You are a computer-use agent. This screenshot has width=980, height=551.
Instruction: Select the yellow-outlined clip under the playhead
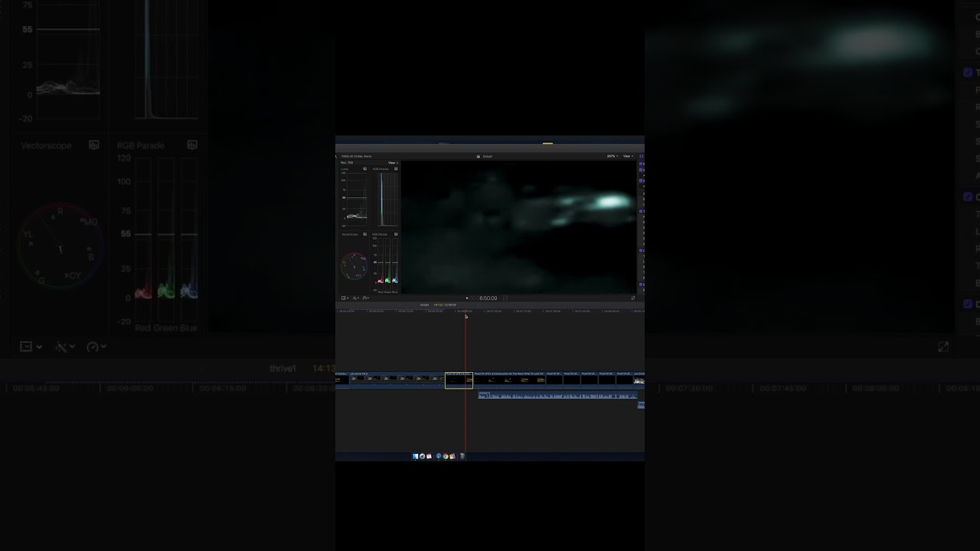coord(459,380)
